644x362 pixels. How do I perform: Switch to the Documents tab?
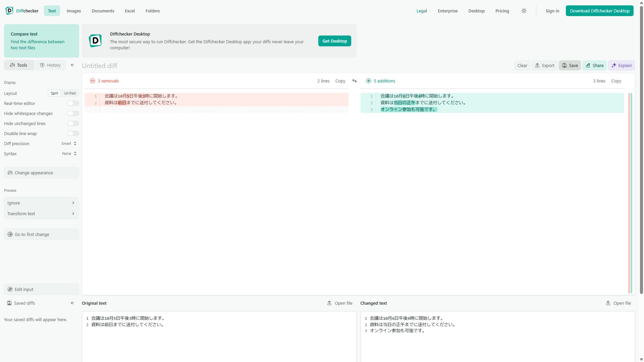pyautogui.click(x=103, y=11)
